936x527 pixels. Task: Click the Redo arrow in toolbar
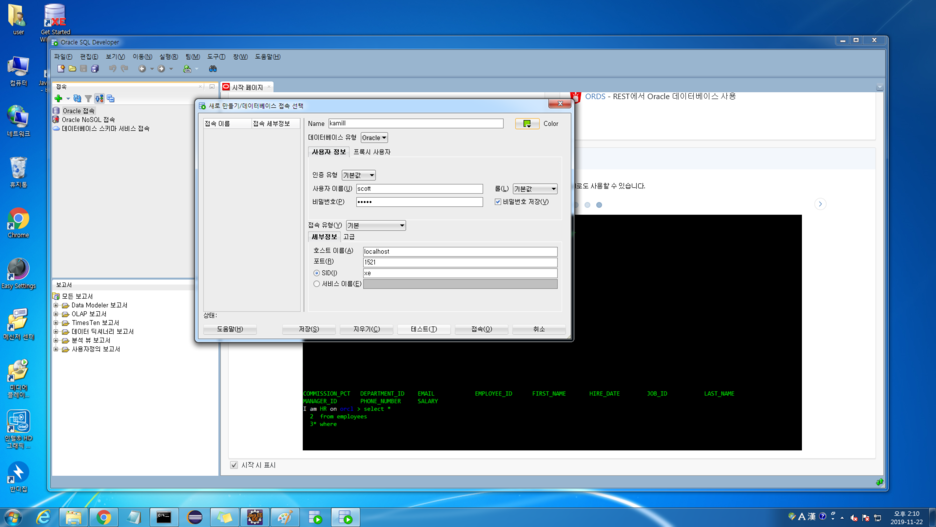(124, 69)
